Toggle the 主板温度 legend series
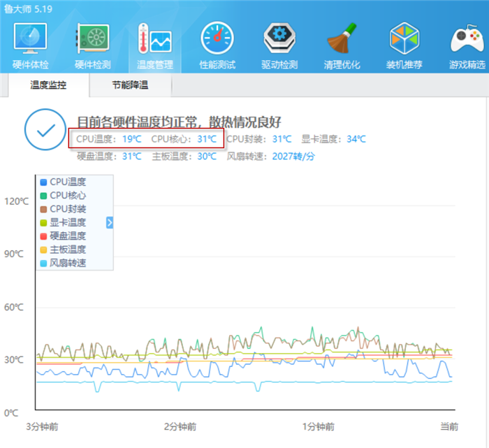This screenshot has width=489, height=448. coord(64,250)
